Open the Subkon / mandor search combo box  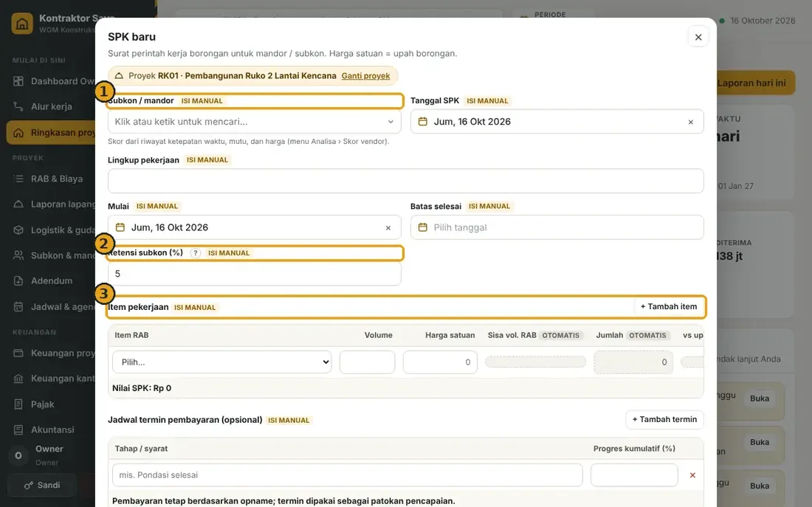pyautogui.click(x=254, y=122)
